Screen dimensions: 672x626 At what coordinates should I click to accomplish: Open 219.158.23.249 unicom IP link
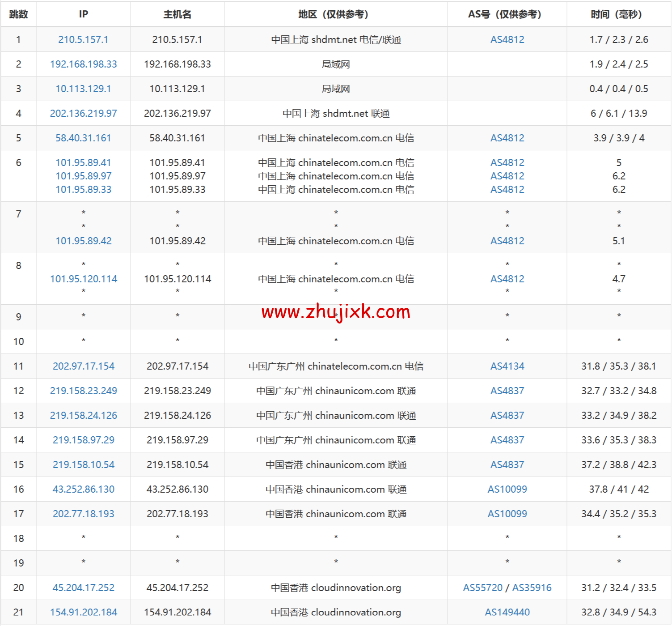pyautogui.click(x=83, y=391)
